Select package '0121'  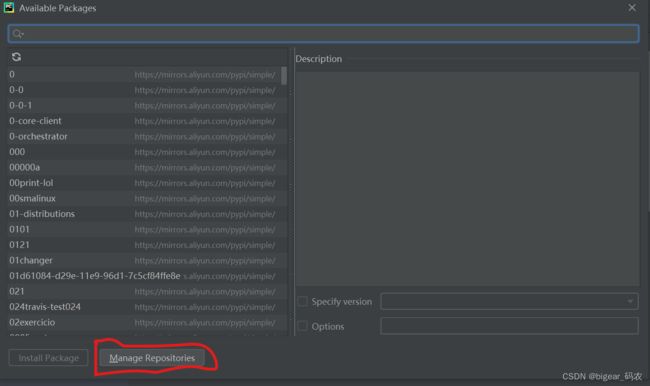[x=143, y=245]
